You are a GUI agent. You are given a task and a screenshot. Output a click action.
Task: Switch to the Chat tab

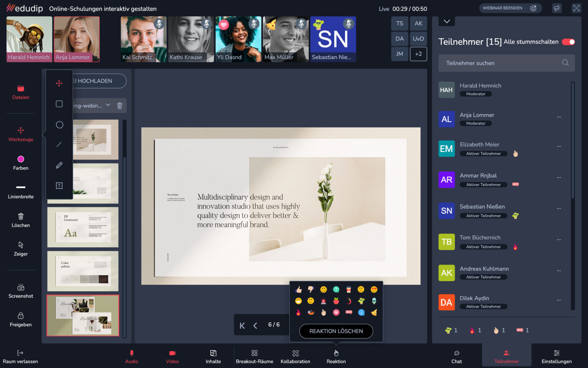tap(456, 356)
